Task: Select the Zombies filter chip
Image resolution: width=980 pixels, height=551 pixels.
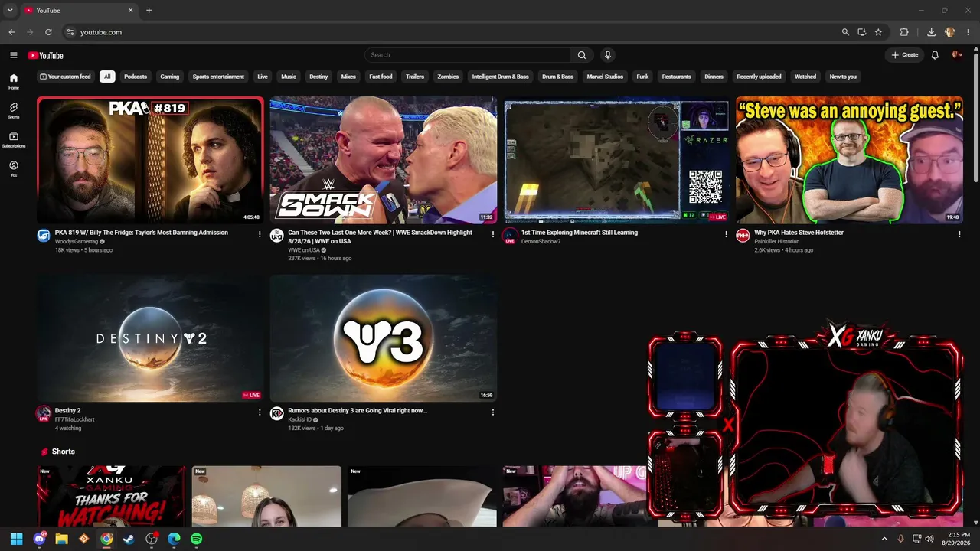Action: click(448, 77)
